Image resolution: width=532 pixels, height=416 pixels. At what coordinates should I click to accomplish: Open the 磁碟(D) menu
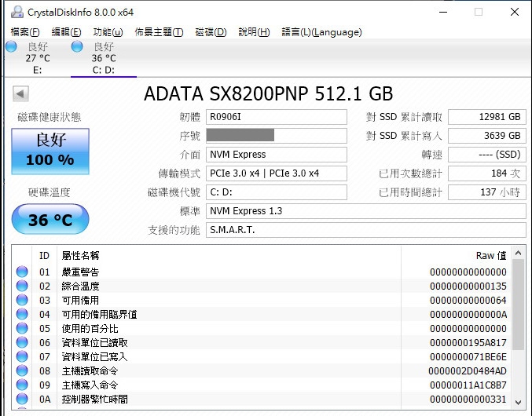point(211,32)
